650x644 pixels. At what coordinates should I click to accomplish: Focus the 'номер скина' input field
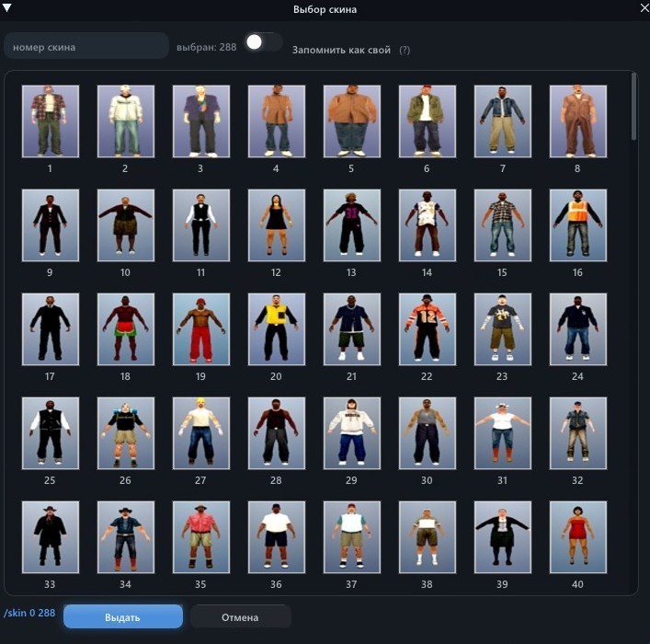[86, 46]
